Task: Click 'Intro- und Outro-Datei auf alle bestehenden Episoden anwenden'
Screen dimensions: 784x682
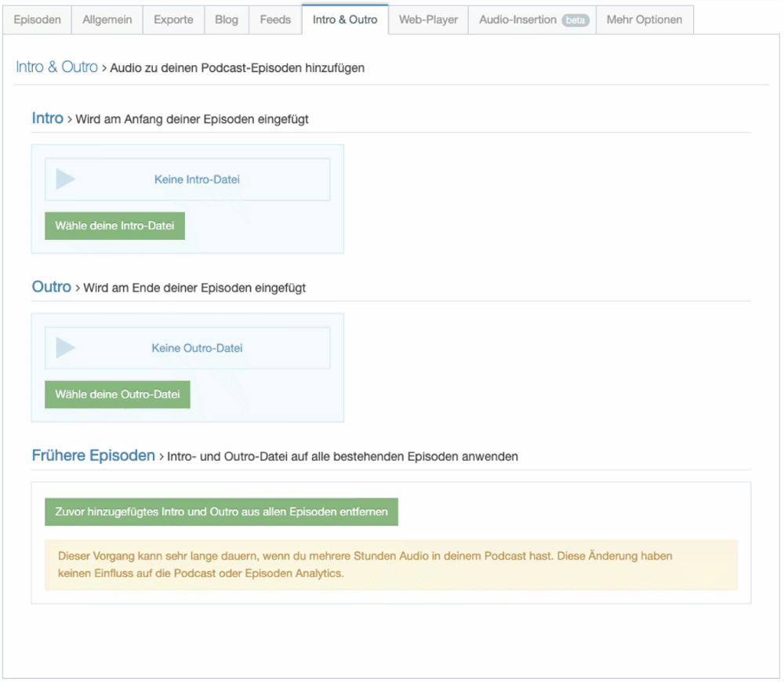Action: (343, 456)
